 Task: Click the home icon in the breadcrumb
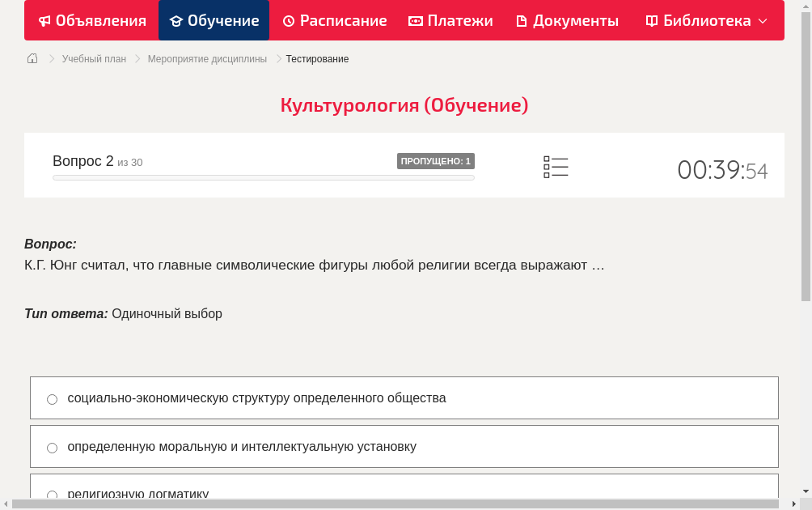click(32, 58)
